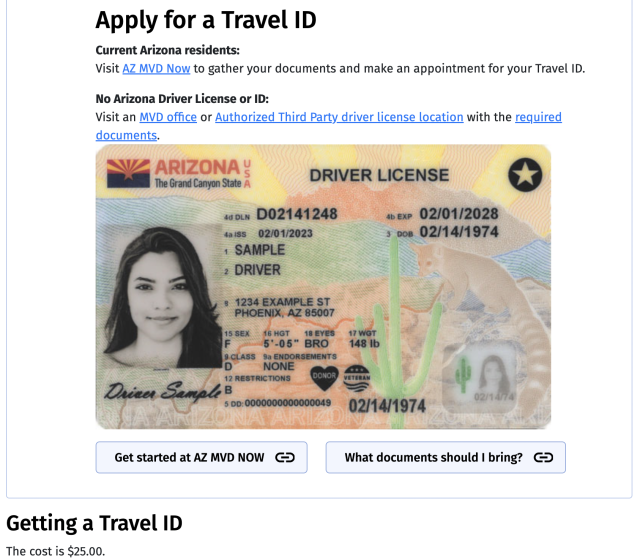
Task: Follow the MVD office link
Action: pyautogui.click(x=168, y=117)
